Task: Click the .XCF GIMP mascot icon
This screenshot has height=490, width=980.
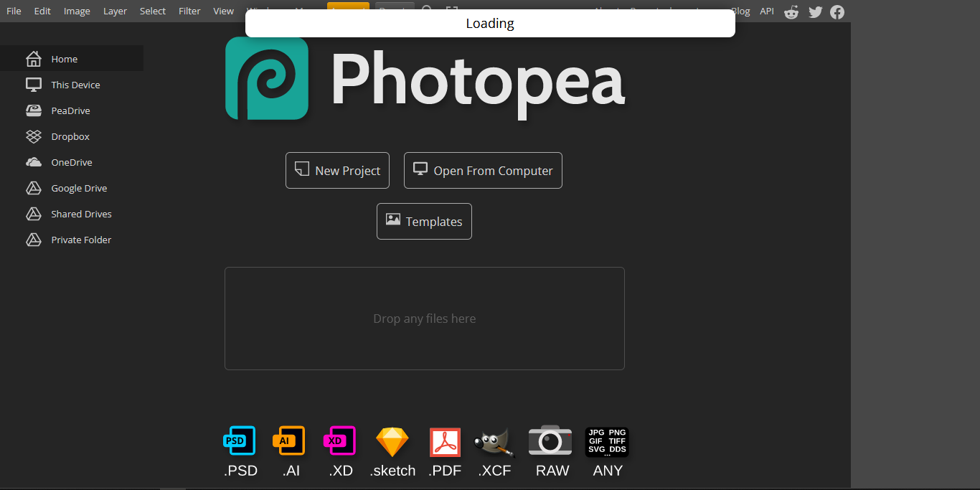Action: (494, 440)
